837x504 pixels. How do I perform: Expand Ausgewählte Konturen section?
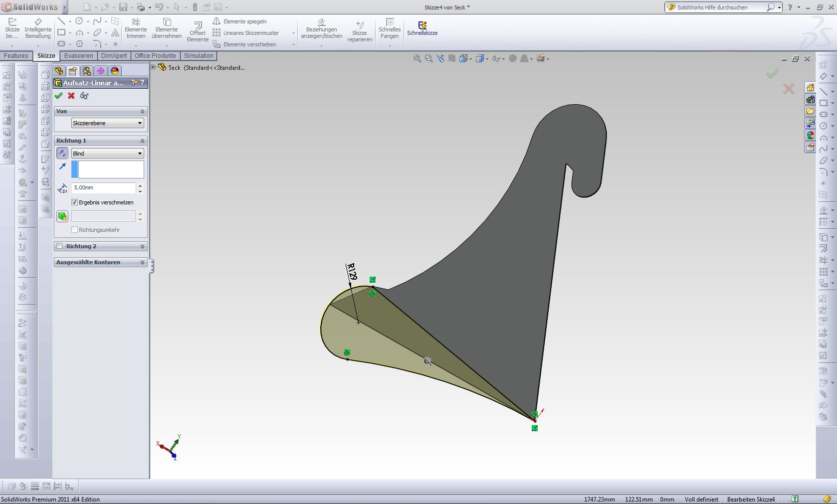coord(142,262)
